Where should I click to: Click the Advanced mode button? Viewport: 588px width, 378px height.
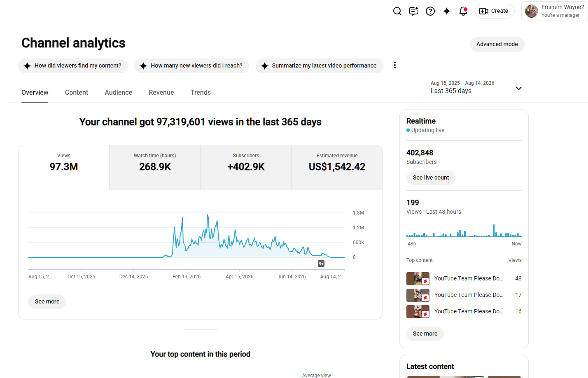(497, 44)
